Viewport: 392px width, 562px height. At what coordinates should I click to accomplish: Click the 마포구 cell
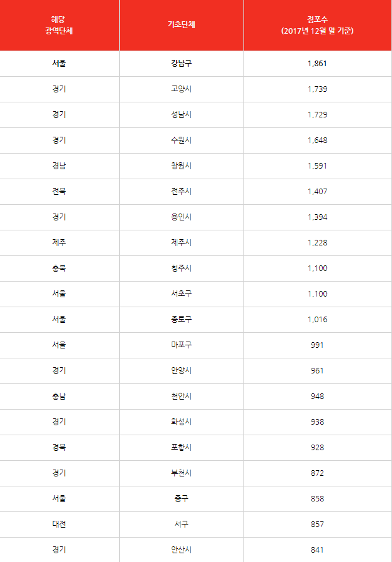(181, 345)
